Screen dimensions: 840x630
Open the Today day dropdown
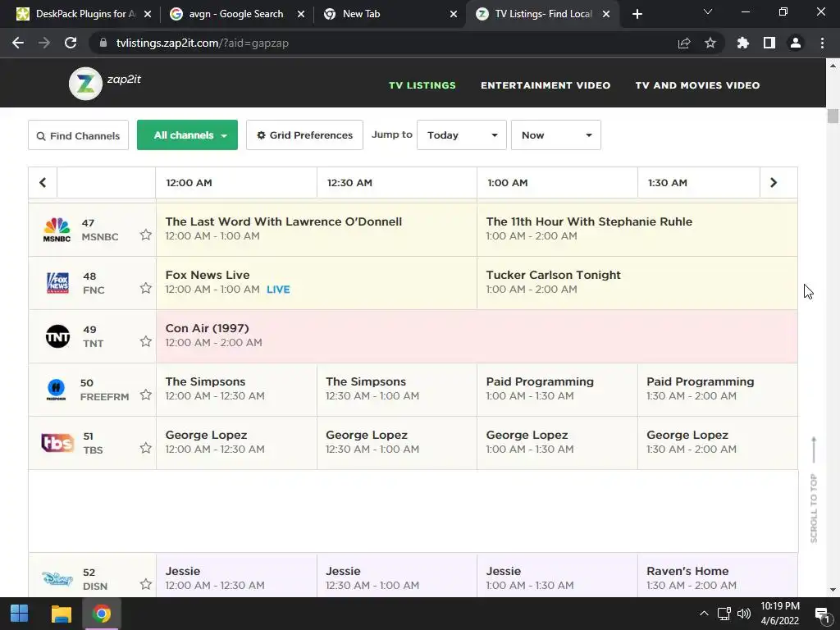click(462, 135)
